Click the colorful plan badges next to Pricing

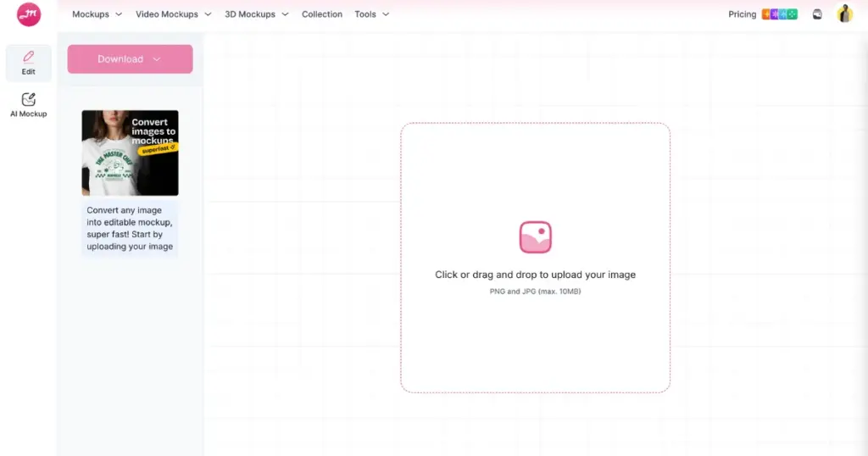click(x=779, y=14)
